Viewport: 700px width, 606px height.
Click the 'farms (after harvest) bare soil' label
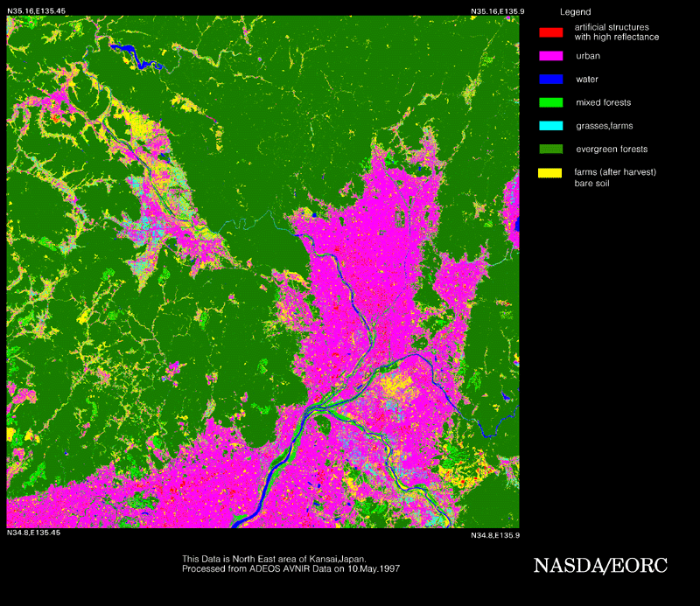click(x=615, y=178)
